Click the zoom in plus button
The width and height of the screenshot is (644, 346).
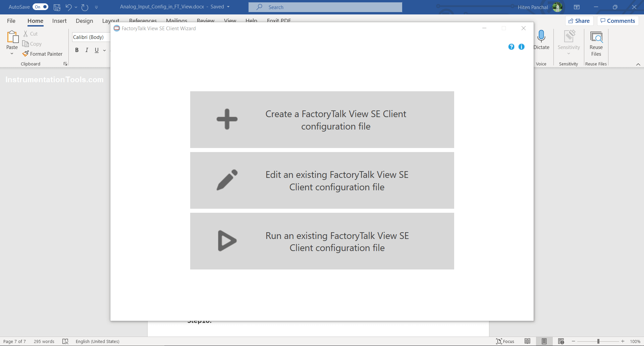point(623,341)
